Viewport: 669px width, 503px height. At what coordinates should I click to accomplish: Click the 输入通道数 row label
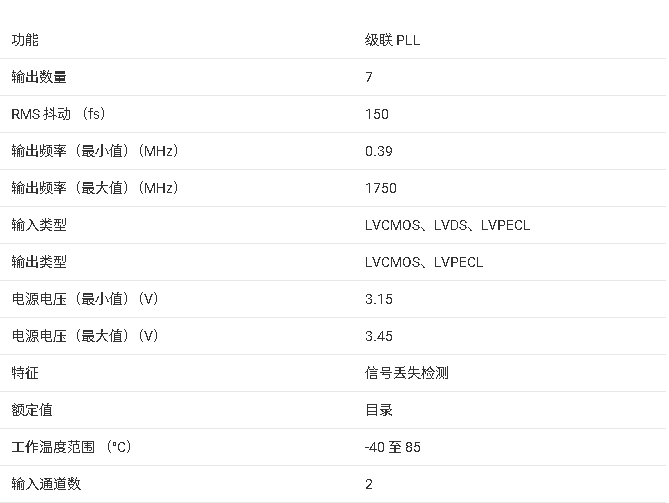tap(46, 484)
